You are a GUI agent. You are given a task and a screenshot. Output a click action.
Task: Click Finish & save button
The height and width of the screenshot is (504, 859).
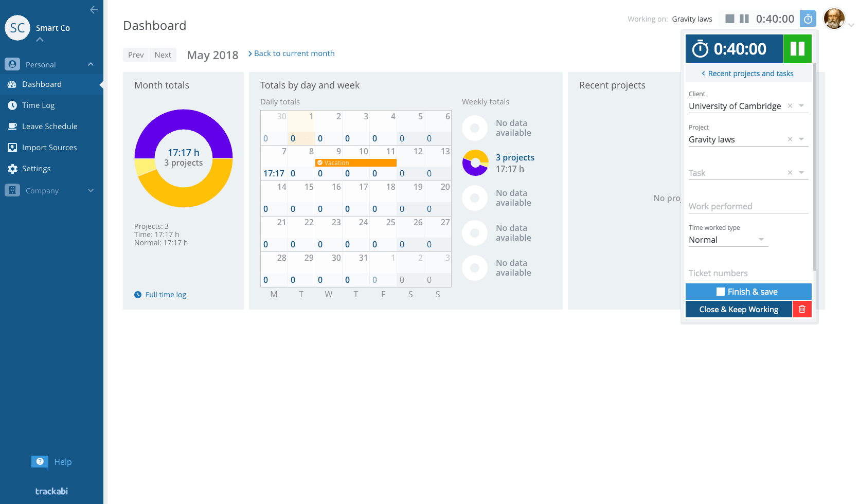coord(748,292)
